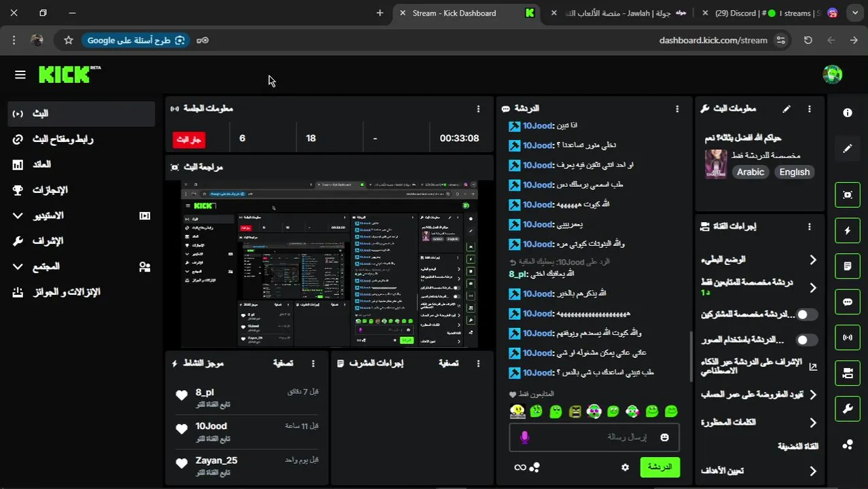Click تصفية filter in the moderator actions panel

[448, 363]
